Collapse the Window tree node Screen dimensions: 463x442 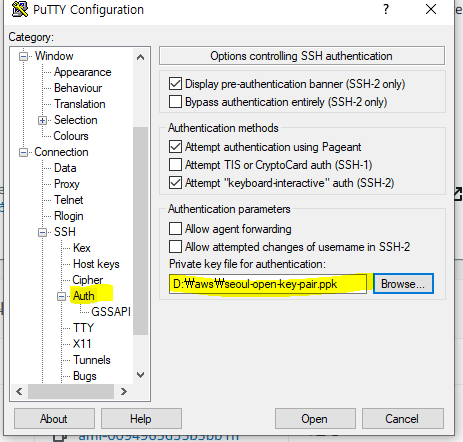pyautogui.click(x=23, y=56)
